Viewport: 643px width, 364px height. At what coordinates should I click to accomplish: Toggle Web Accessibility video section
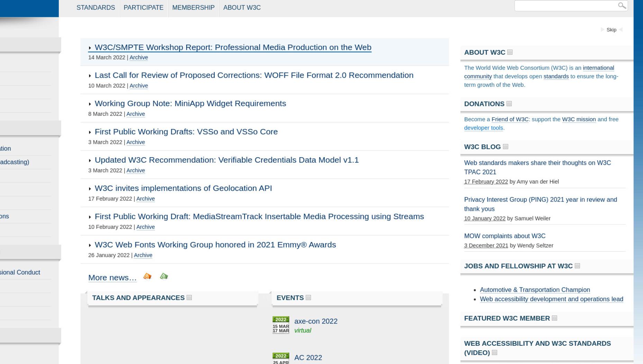[x=495, y=353]
